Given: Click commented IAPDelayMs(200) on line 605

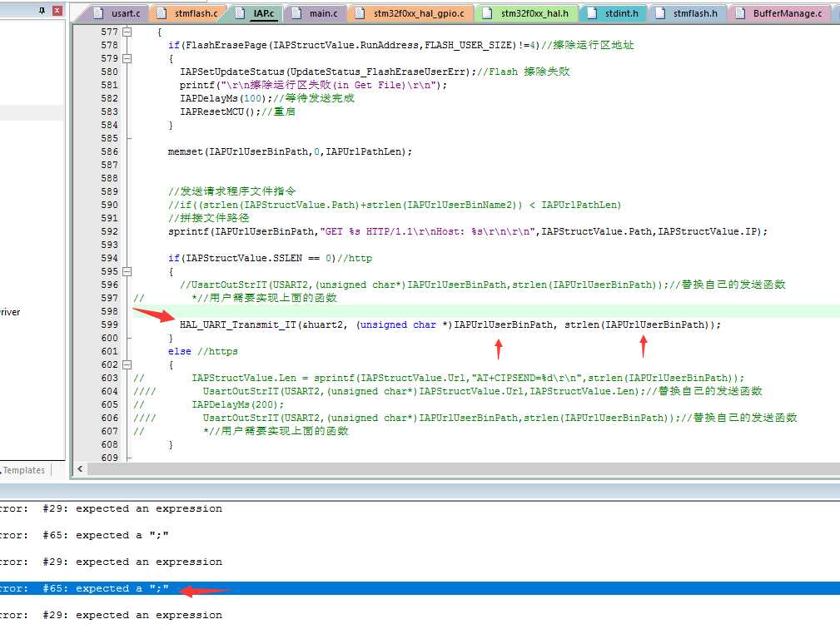Looking at the screenshot, I should 238,404.
